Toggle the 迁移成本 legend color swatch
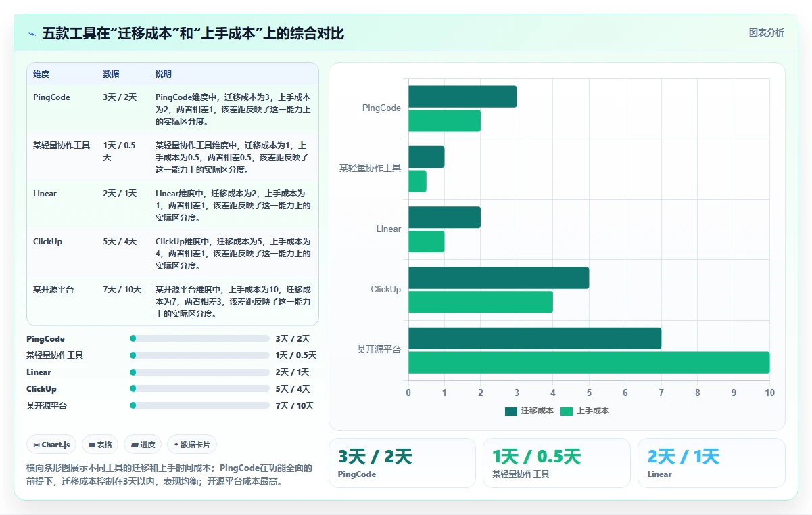The width and height of the screenshot is (812, 515). [x=510, y=411]
